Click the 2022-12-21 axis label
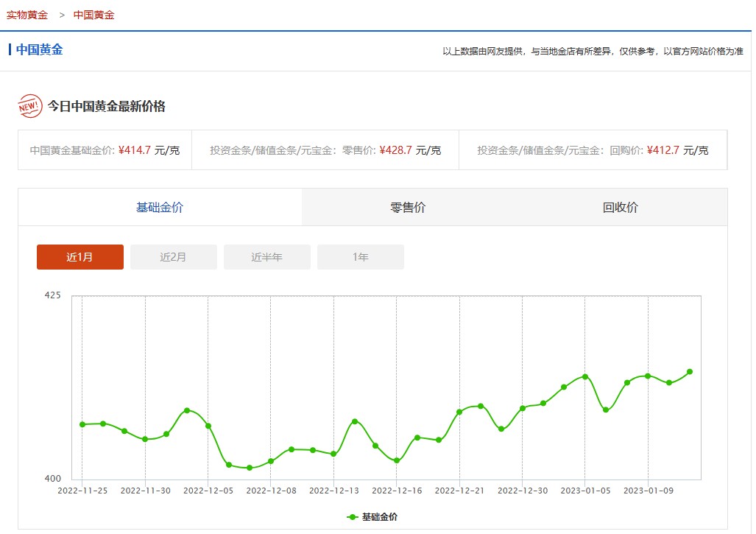Screen dimensions: 756x534 coord(459,491)
